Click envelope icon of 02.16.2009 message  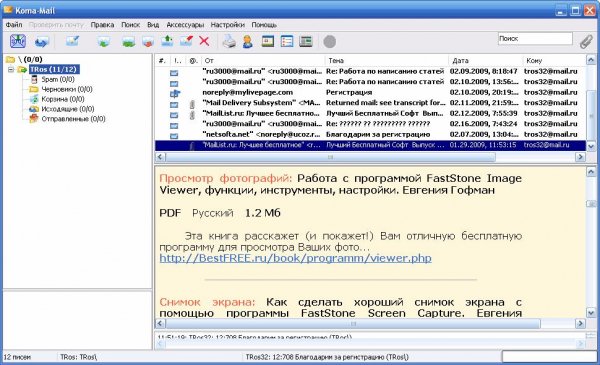(174, 125)
